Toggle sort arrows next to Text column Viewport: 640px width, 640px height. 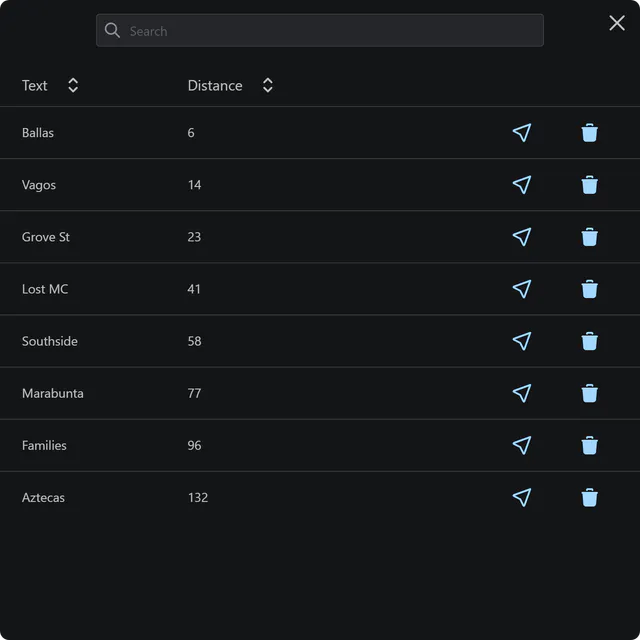tap(73, 85)
